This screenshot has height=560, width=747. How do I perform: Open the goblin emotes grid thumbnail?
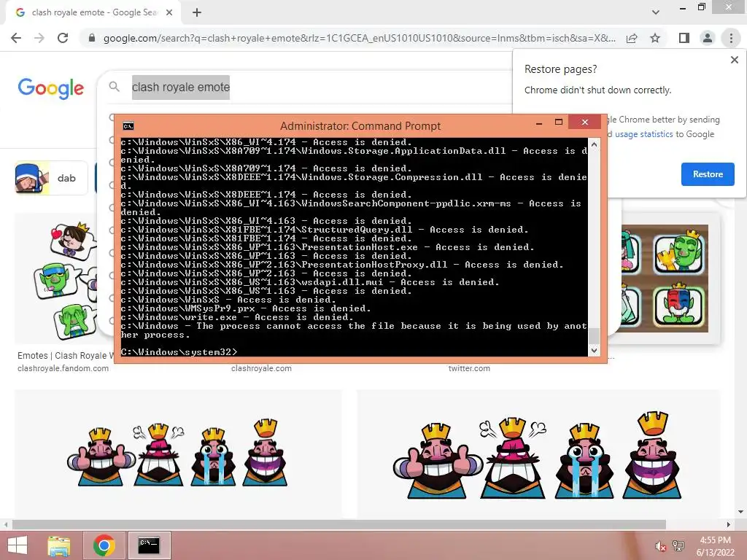tap(665, 278)
